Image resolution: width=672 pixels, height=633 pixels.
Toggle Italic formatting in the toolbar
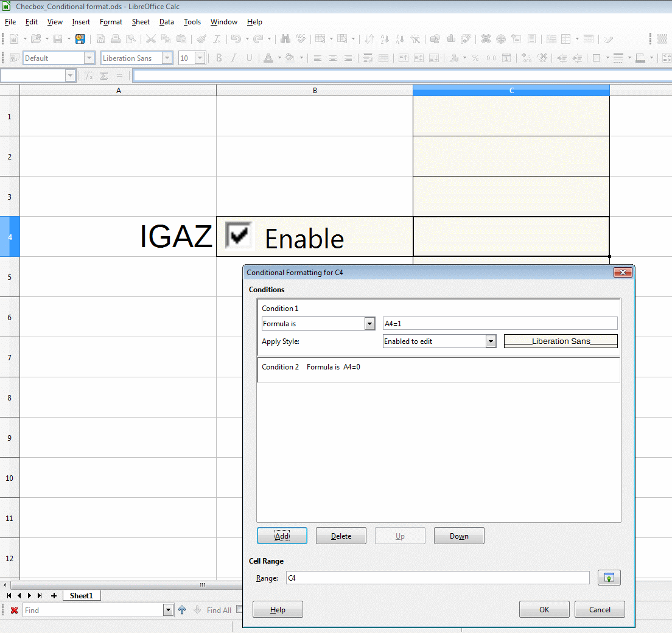click(x=234, y=58)
